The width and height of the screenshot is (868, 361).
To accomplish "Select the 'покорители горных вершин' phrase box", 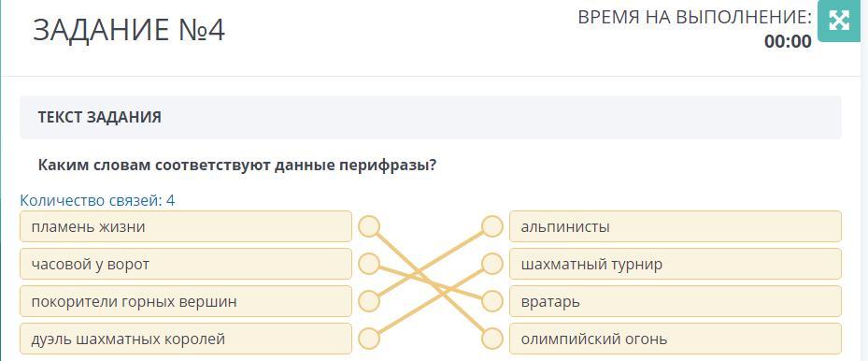I will (186, 302).
